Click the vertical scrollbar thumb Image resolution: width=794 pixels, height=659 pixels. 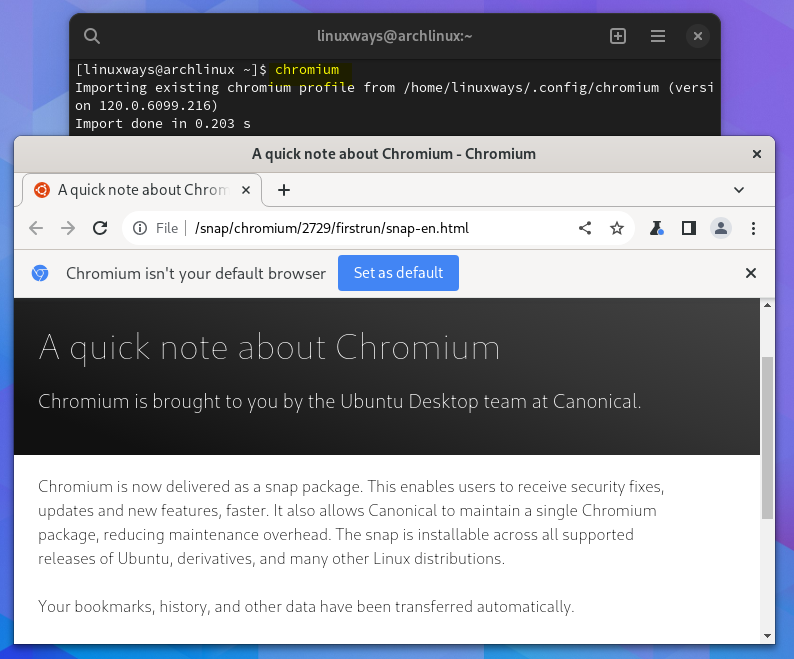767,438
